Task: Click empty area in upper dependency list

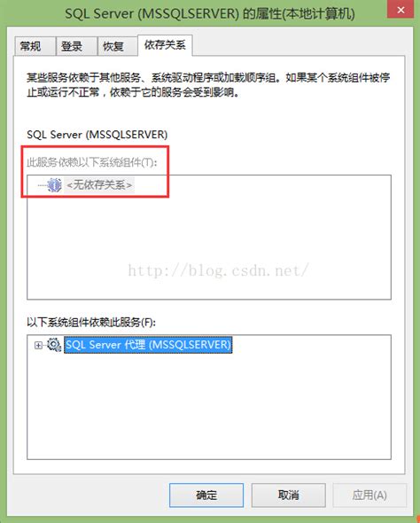Action: pyautogui.click(x=208, y=246)
